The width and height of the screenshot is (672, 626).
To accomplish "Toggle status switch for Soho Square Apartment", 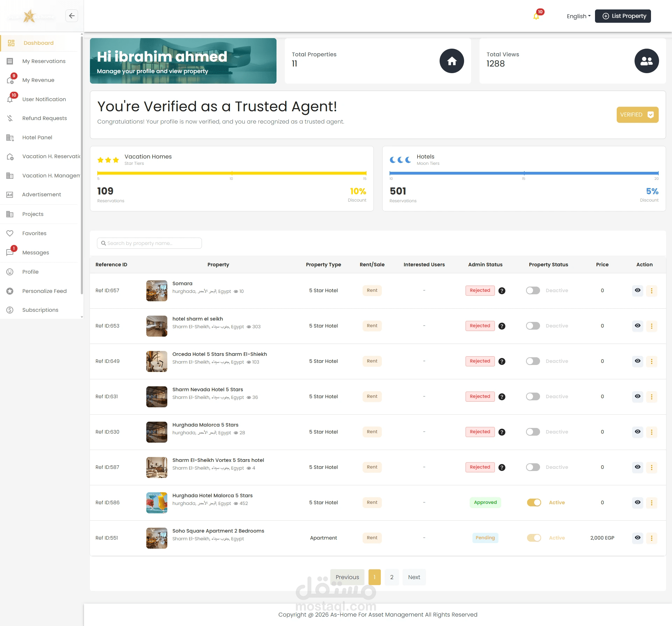I will pyautogui.click(x=534, y=538).
